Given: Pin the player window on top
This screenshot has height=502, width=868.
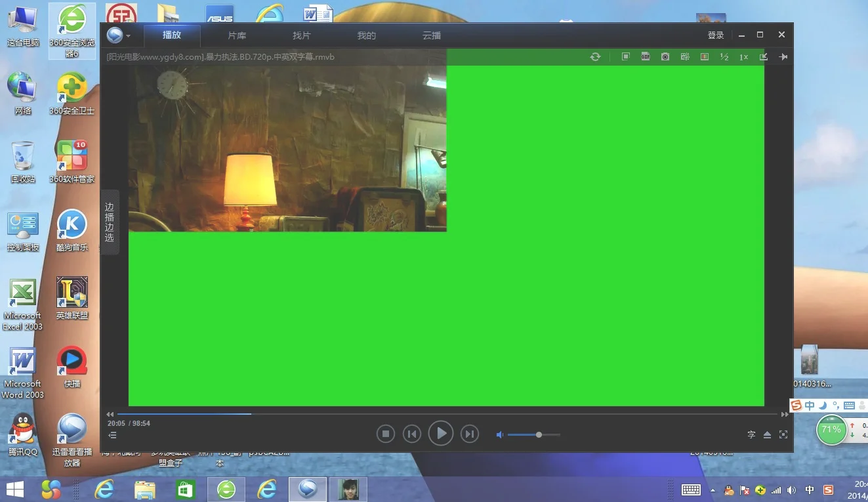Looking at the screenshot, I should click(x=783, y=57).
